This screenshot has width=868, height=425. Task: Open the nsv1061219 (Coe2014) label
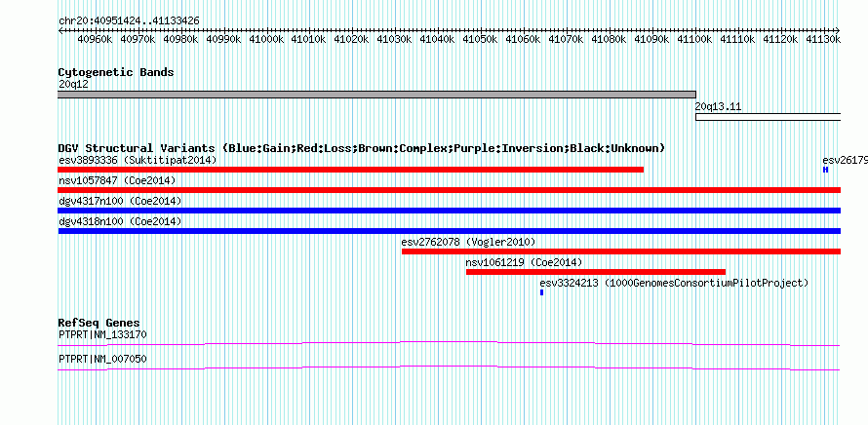pyautogui.click(x=525, y=263)
